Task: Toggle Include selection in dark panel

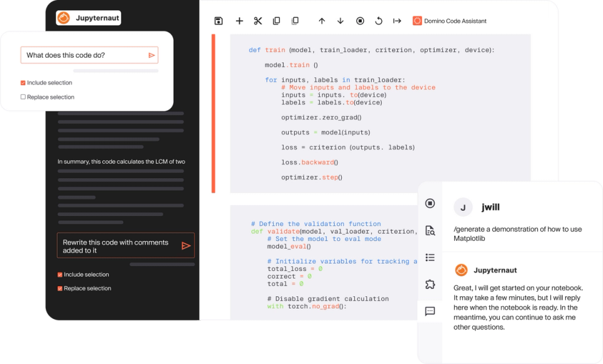Action: click(x=60, y=274)
